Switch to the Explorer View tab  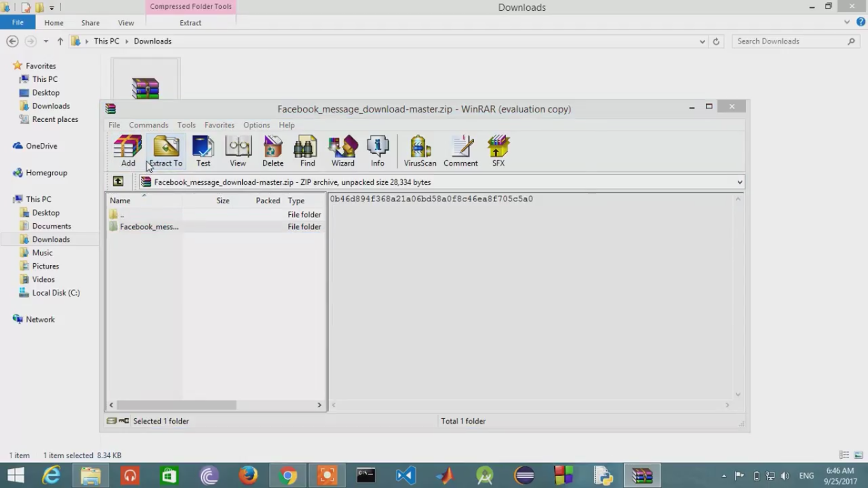126,23
